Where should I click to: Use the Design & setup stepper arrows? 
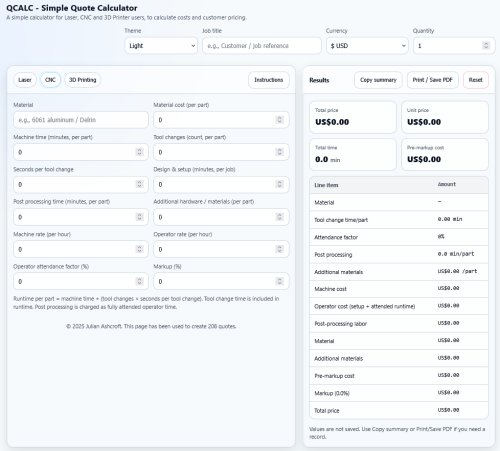pos(280,184)
